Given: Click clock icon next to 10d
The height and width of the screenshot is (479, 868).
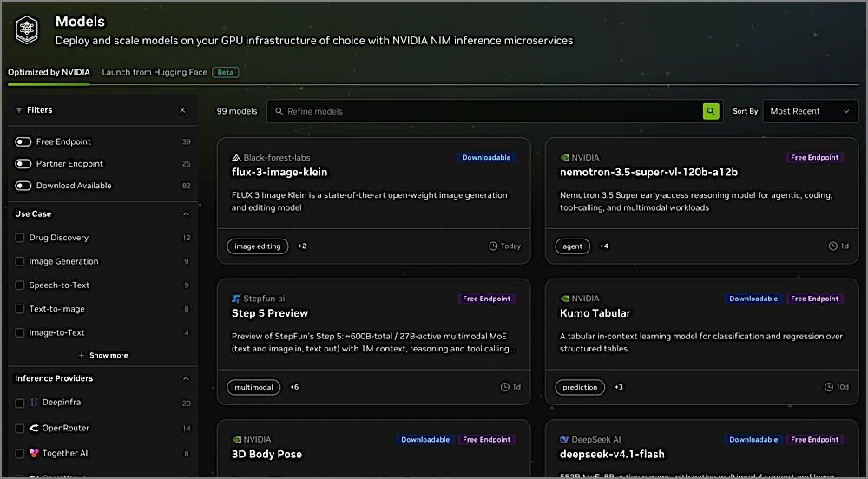Looking at the screenshot, I should click(829, 387).
